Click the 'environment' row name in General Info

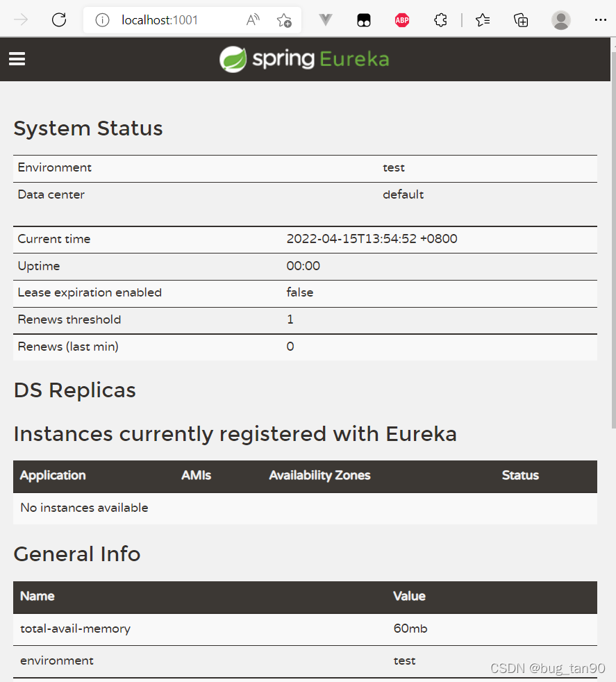(x=57, y=660)
